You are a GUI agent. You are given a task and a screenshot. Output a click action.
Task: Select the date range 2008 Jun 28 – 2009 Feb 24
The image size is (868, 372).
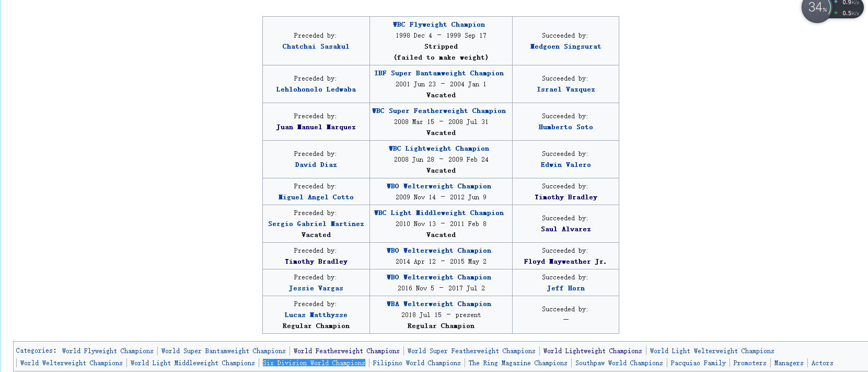tap(441, 160)
